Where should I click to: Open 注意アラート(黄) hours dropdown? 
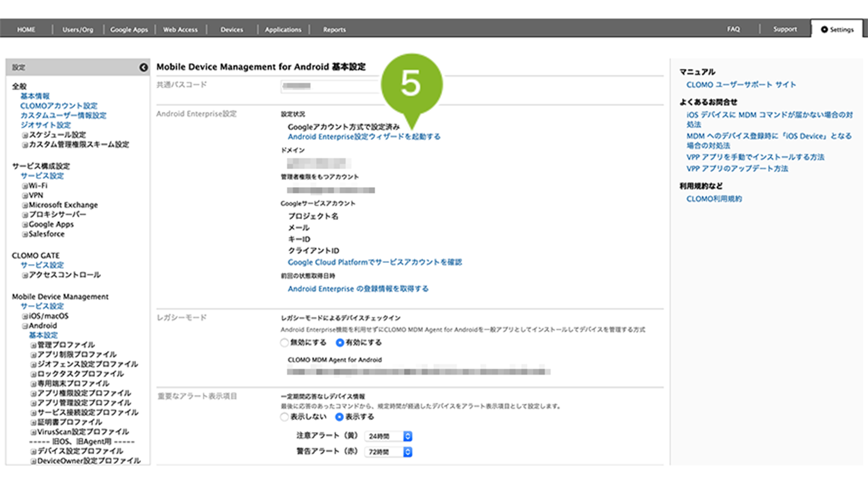click(388, 436)
